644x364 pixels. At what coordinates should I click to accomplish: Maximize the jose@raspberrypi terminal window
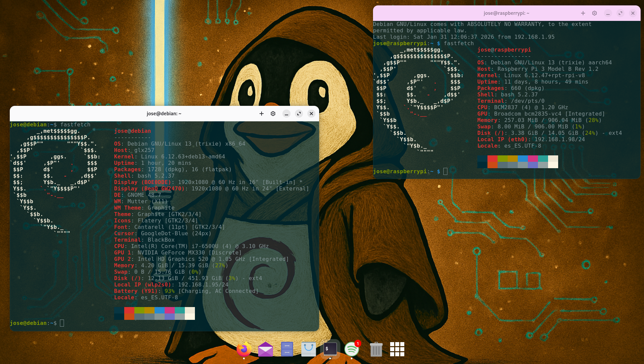click(x=620, y=13)
